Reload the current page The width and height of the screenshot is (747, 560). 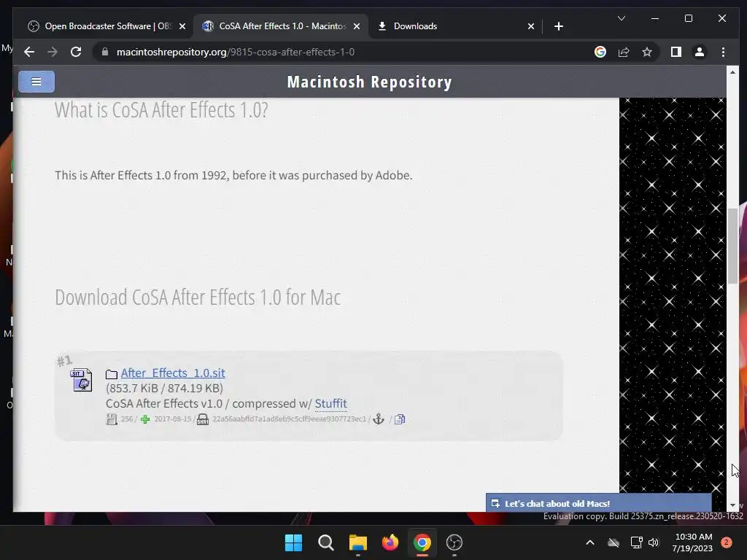click(x=76, y=52)
